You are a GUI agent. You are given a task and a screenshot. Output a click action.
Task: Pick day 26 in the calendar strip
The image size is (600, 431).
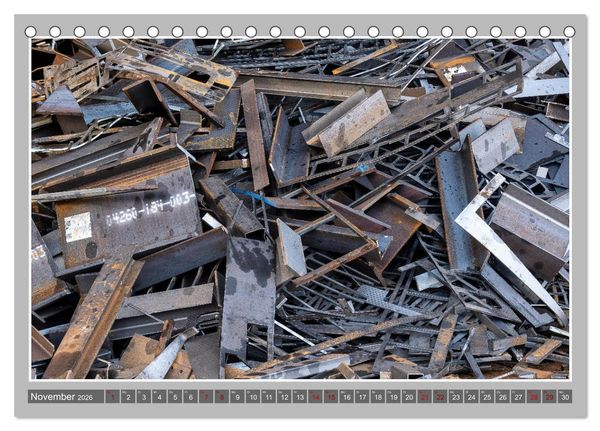(x=502, y=397)
